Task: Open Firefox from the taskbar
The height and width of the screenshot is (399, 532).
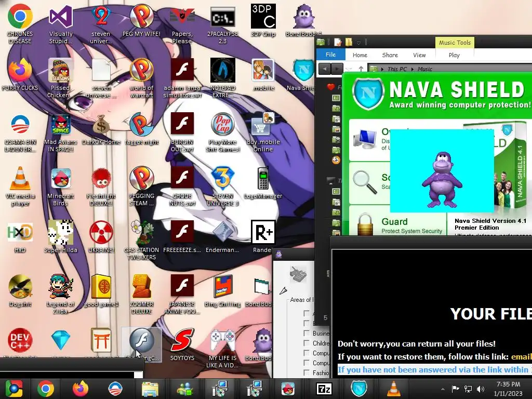Action: pos(81,389)
